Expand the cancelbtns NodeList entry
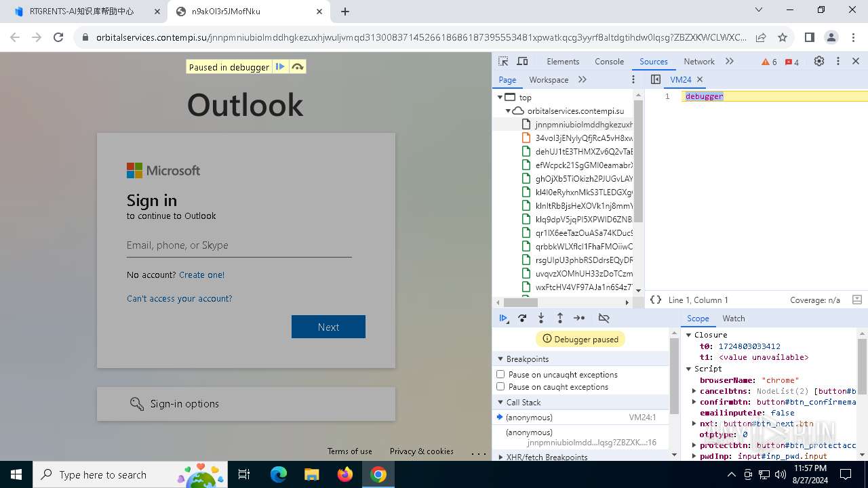Image resolution: width=868 pixels, height=488 pixels. point(694,391)
